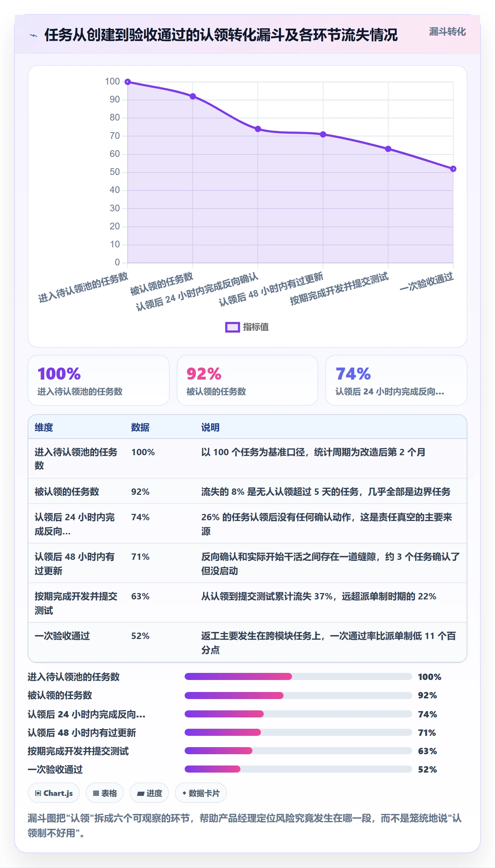Click the chart point at value 71
Image resolution: width=495 pixels, height=868 pixels.
pos(323,134)
